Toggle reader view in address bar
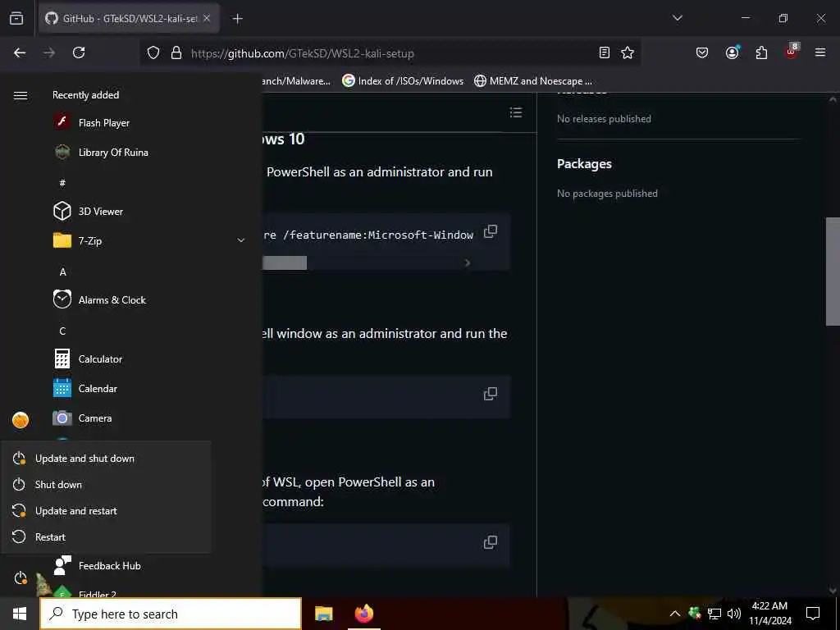This screenshot has width=840, height=630. (605, 52)
